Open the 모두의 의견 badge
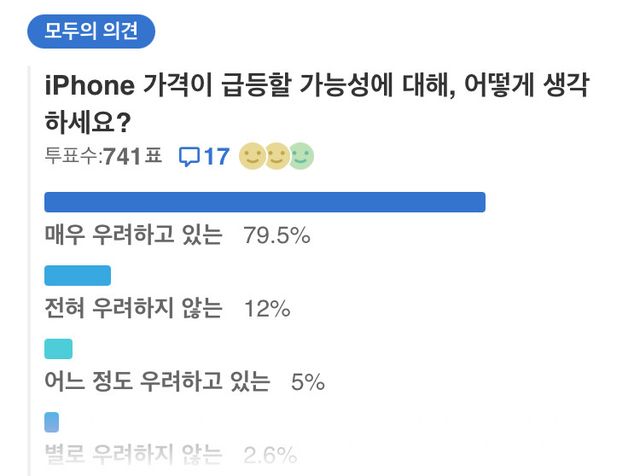The width and height of the screenshot is (640, 476). point(91,32)
